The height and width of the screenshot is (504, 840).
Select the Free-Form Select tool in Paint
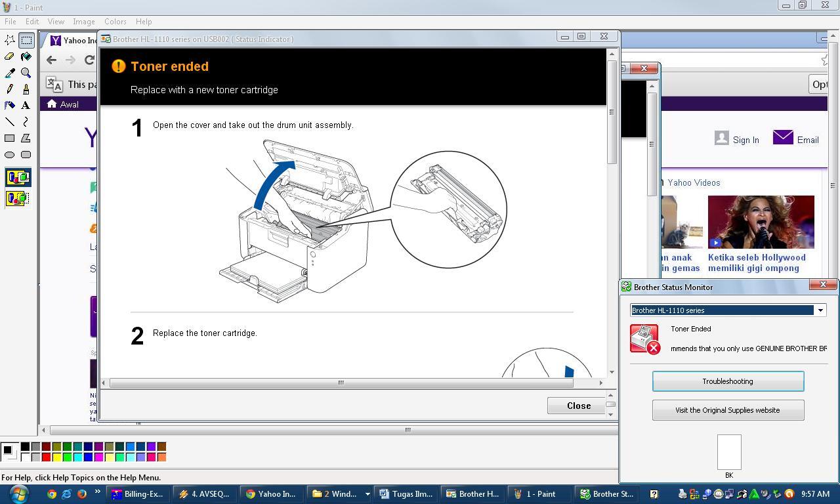coord(10,40)
